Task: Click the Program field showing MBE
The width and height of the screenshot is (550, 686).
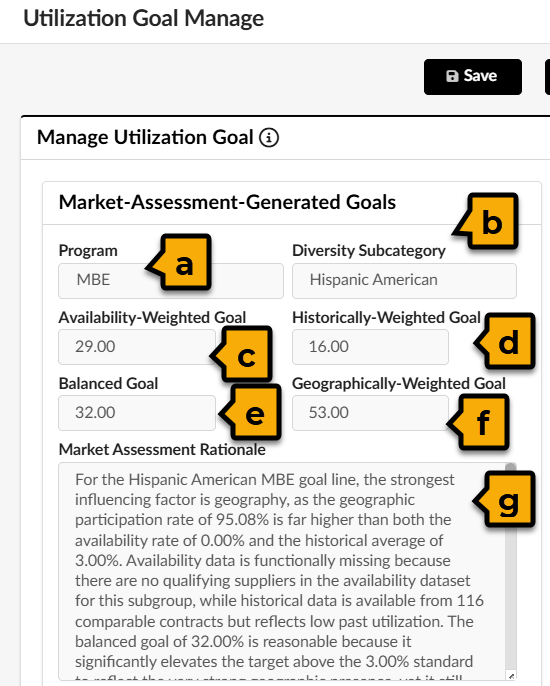Action: tap(171, 280)
